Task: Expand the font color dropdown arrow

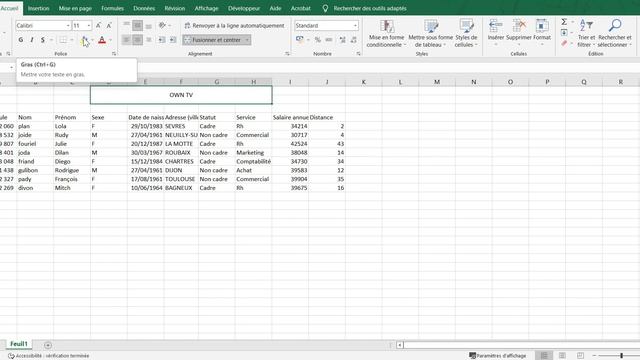Action: point(110,40)
